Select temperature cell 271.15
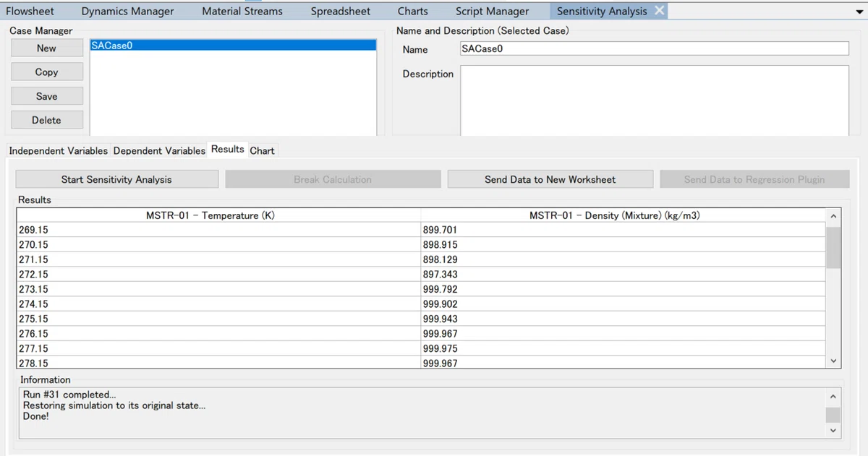Viewport: 868px width, 456px height. (x=218, y=259)
